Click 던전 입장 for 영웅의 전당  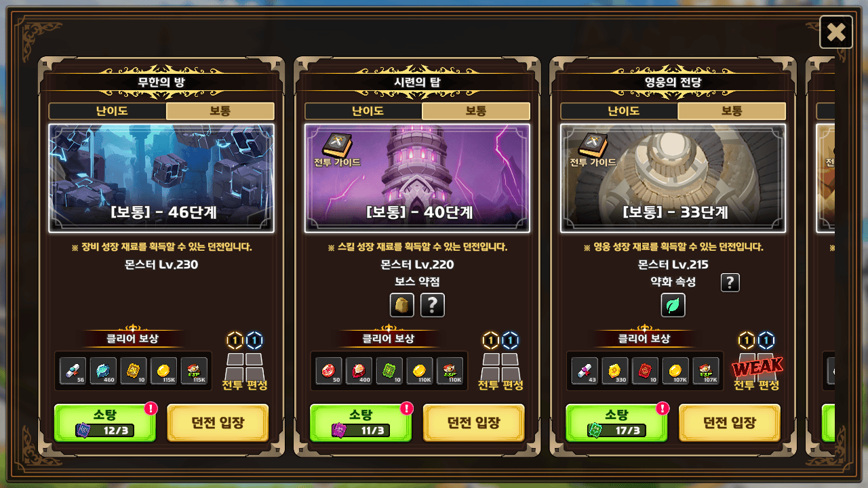coord(730,423)
